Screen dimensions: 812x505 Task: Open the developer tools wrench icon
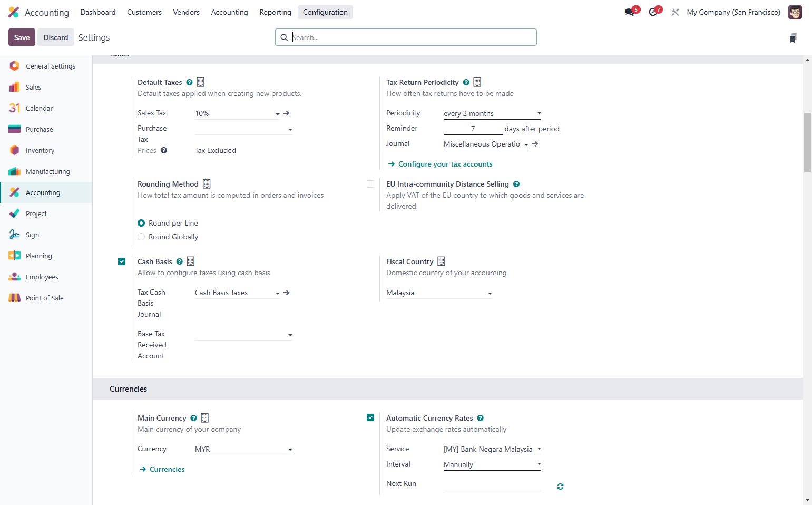[x=675, y=12]
